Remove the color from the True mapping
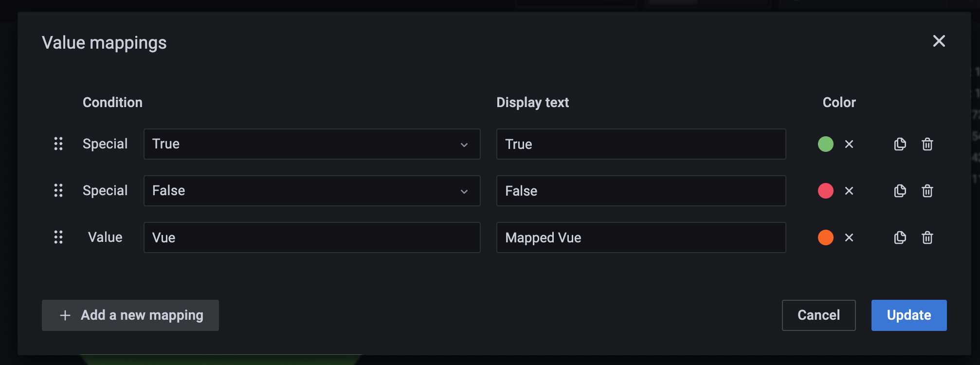 point(849,144)
